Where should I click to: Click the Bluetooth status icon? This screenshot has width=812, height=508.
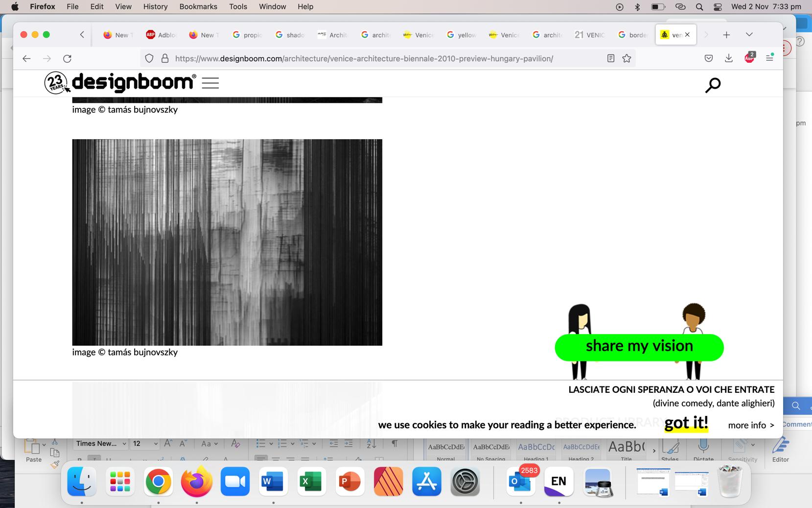[x=637, y=6]
